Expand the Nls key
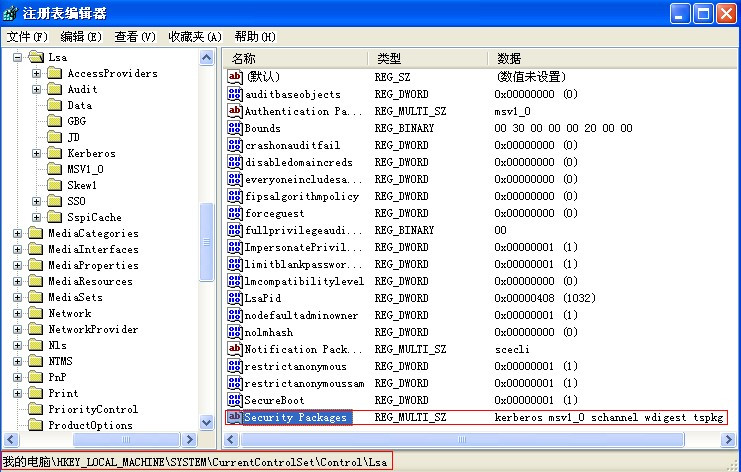Viewport: 741px width, 472px height. (17, 346)
